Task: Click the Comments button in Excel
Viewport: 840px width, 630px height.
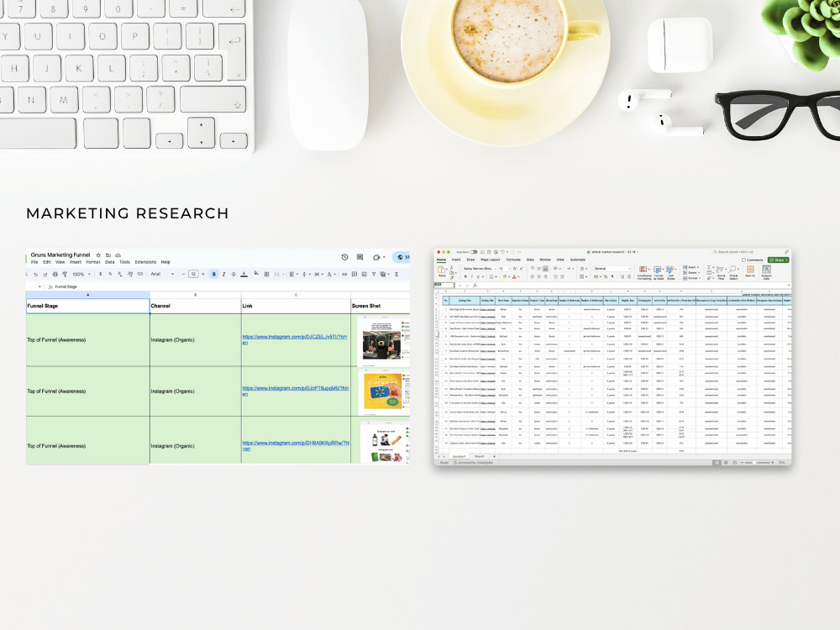Action: [x=752, y=260]
